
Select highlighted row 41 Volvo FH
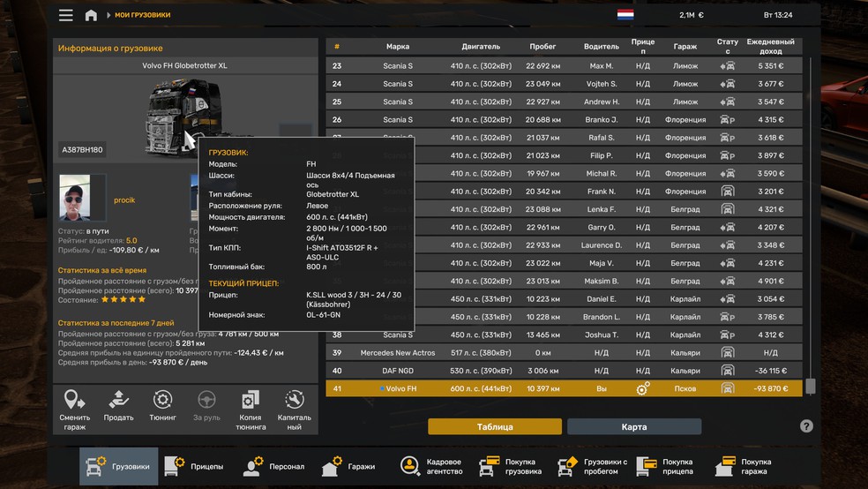click(564, 388)
